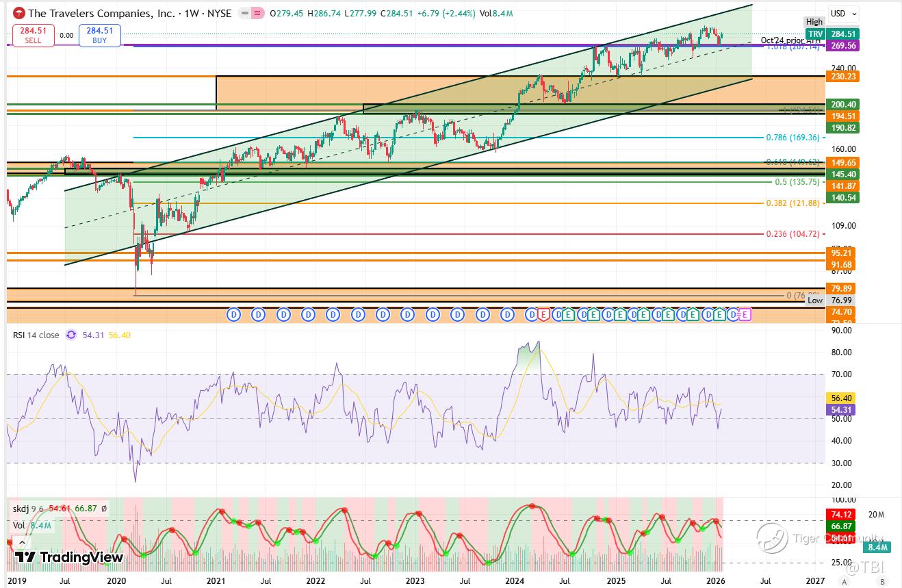Click the red 284.51 SELL button
The image size is (902, 588).
(x=33, y=35)
